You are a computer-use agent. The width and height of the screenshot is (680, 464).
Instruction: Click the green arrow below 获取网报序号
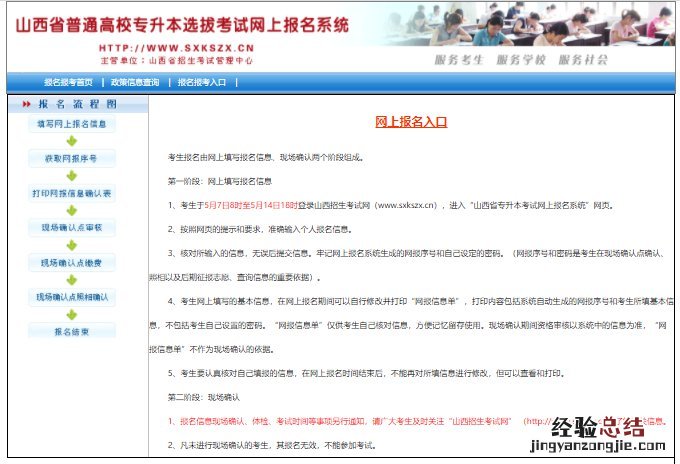(x=72, y=176)
